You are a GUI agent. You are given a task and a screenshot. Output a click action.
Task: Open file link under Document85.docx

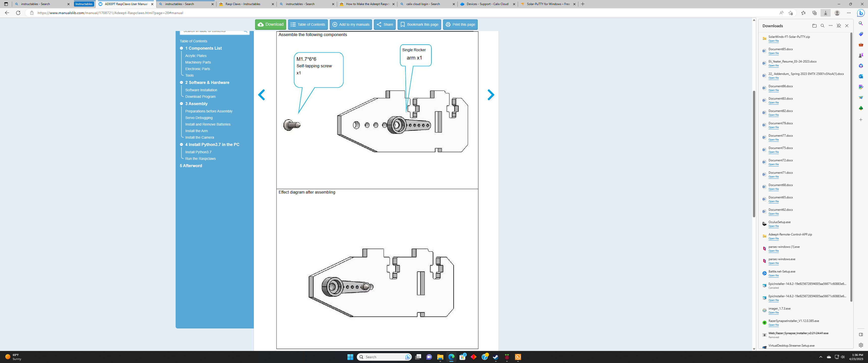tap(773, 53)
